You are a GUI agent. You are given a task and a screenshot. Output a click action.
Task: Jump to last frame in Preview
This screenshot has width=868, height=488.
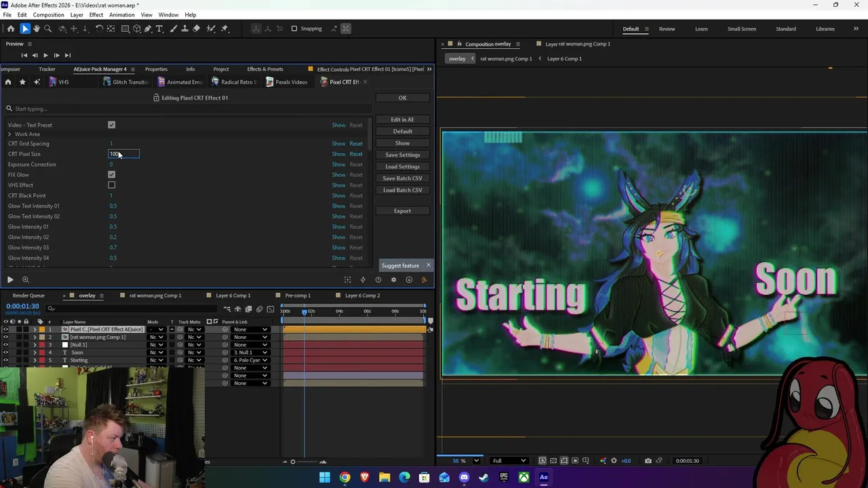(67, 55)
